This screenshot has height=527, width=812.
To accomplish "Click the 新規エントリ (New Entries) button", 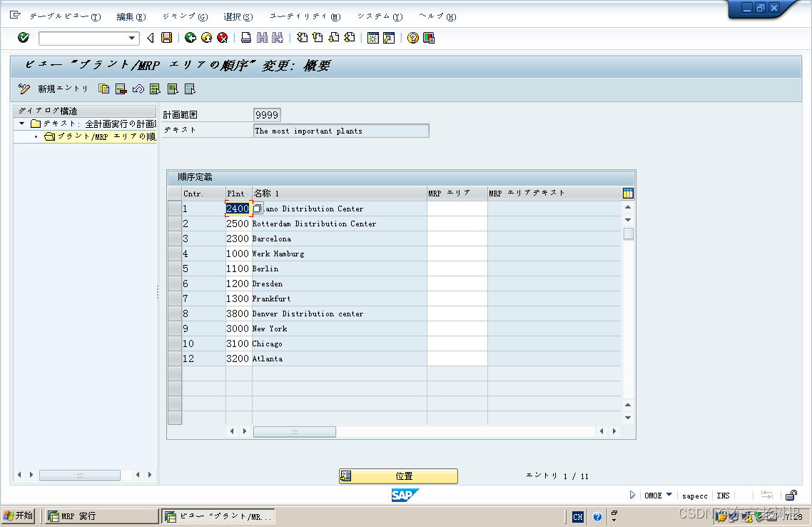I will pyautogui.click(x=62, y=89).
